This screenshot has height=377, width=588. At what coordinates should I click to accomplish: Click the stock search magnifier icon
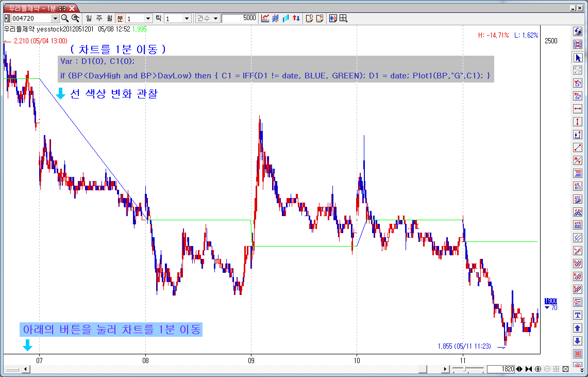(x=65, y=18)
